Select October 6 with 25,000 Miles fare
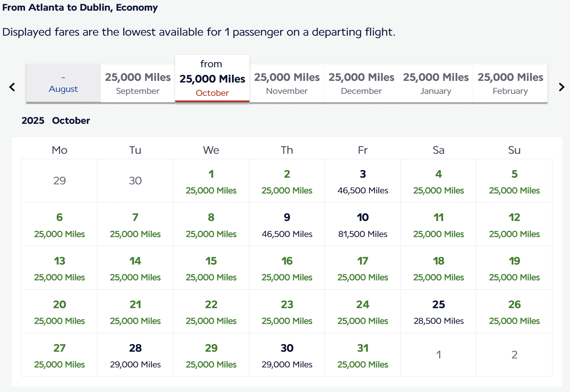The width and height of the screenshot is (570, 392). click(x=59, y=225)
